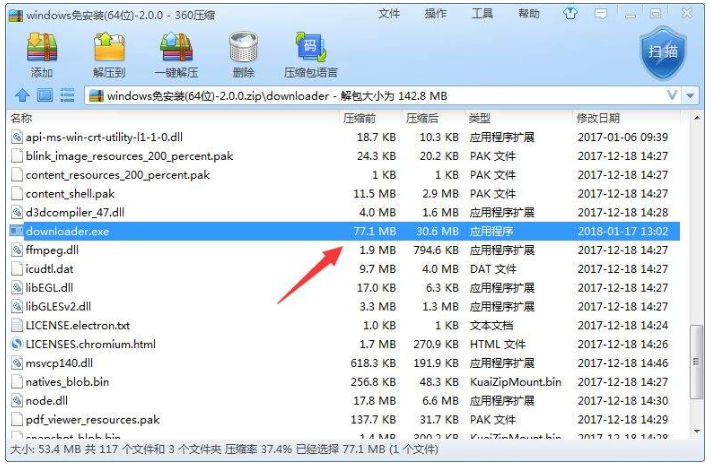Image resolution: width=711 pixels, height=466 pixels.
Task: Click the node.dll file icon
Action: click(17, 400)
